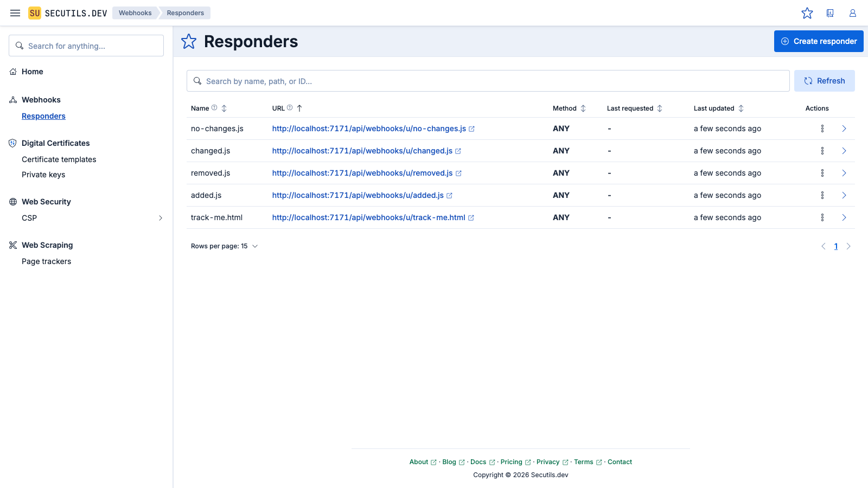
Task: Click the Digital Certificates shield icon
Action: tap(12, 143)
